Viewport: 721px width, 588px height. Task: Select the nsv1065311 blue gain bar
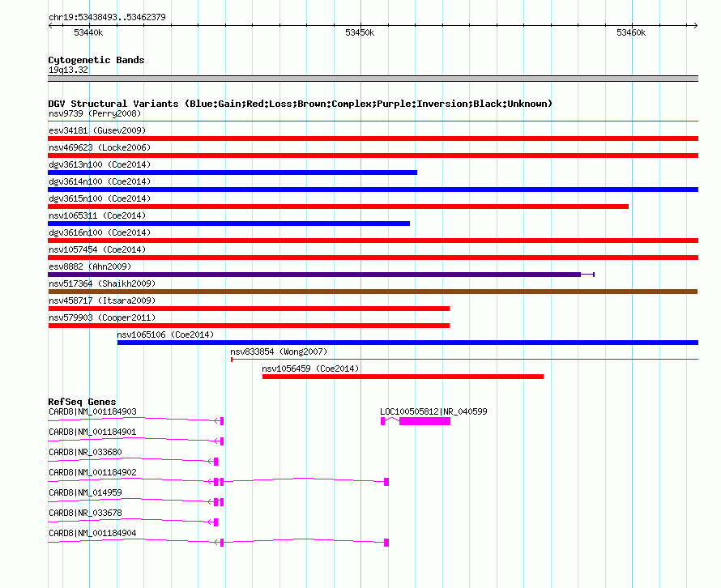point(228,224)
